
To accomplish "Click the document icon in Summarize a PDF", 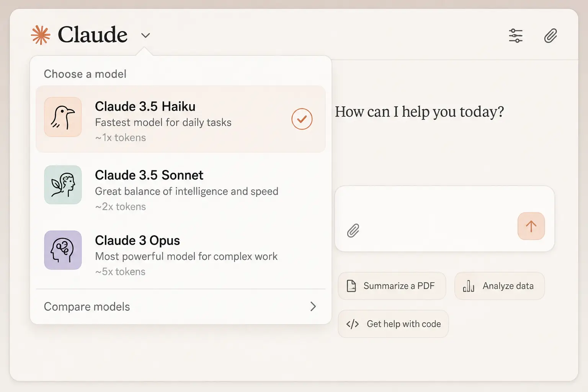I will point(351,286).
